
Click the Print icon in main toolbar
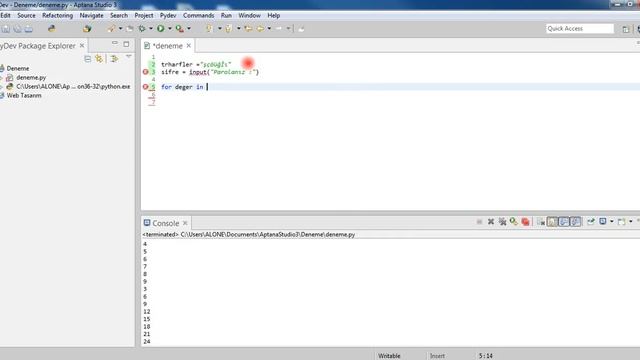pyautogui.click(x=29, y=29)
